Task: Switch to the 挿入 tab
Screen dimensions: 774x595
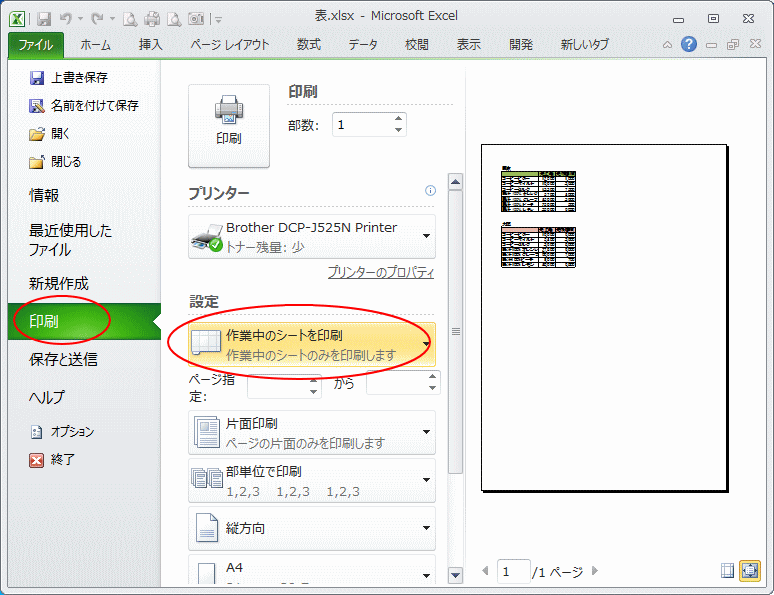Action: pos(151,45)
